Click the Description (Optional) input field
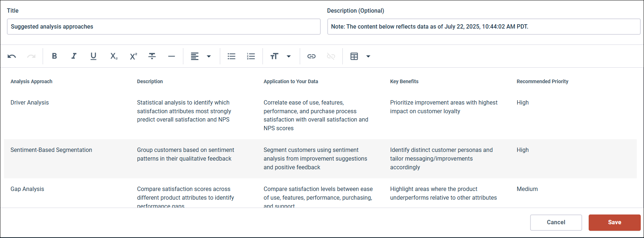 [x=484, y=27]
